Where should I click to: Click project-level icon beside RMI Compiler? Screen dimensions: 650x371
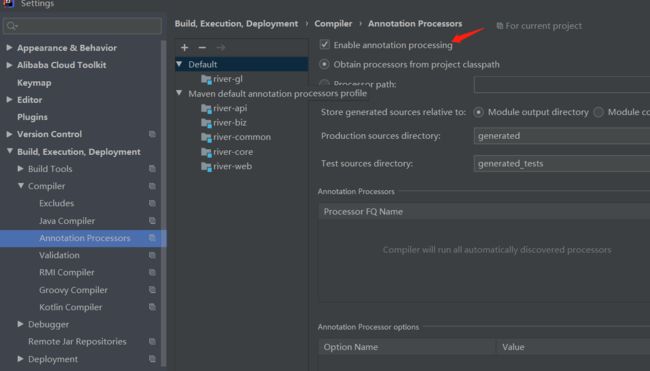coord(152,272)
